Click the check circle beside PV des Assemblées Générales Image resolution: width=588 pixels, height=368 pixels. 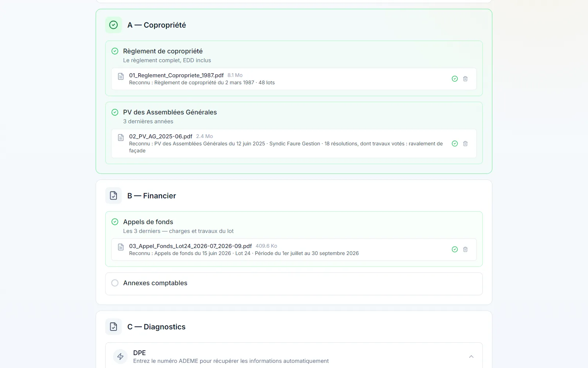(115, 112)
